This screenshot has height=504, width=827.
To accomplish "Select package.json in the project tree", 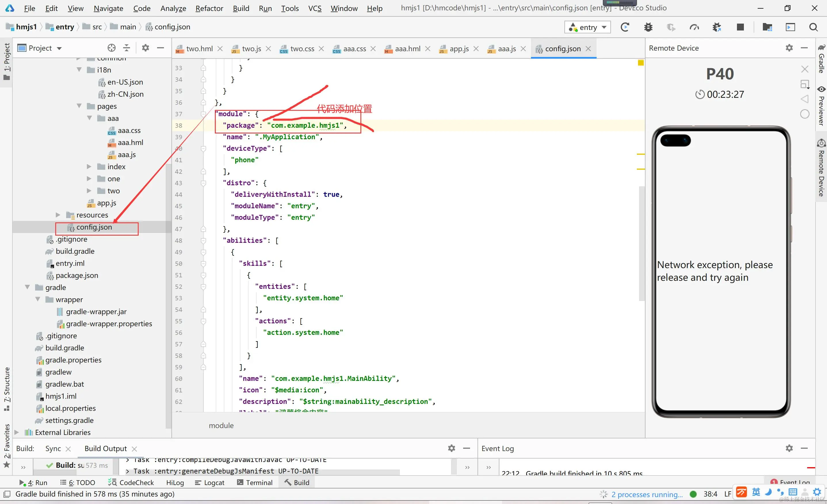I will point(77,276).
